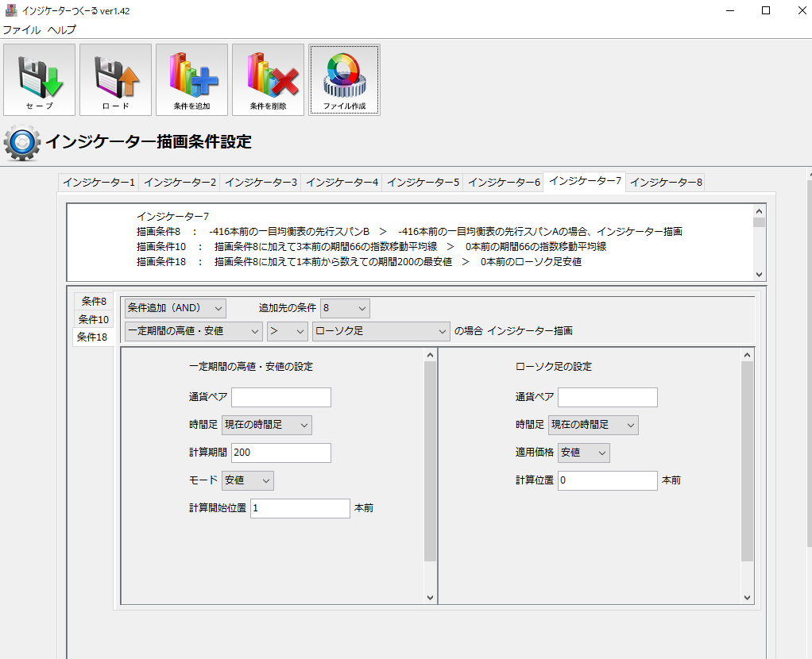
Task: Click the 条件を削除 (Delete condition) icon
Action: 268,79
